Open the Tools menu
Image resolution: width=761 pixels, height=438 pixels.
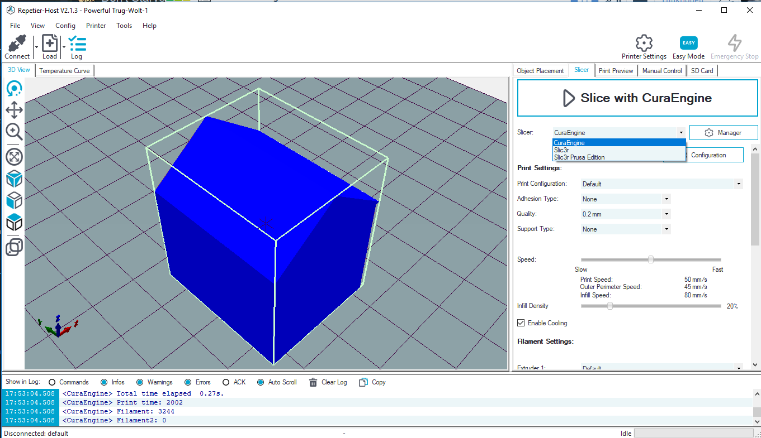[x=124, y=26]
